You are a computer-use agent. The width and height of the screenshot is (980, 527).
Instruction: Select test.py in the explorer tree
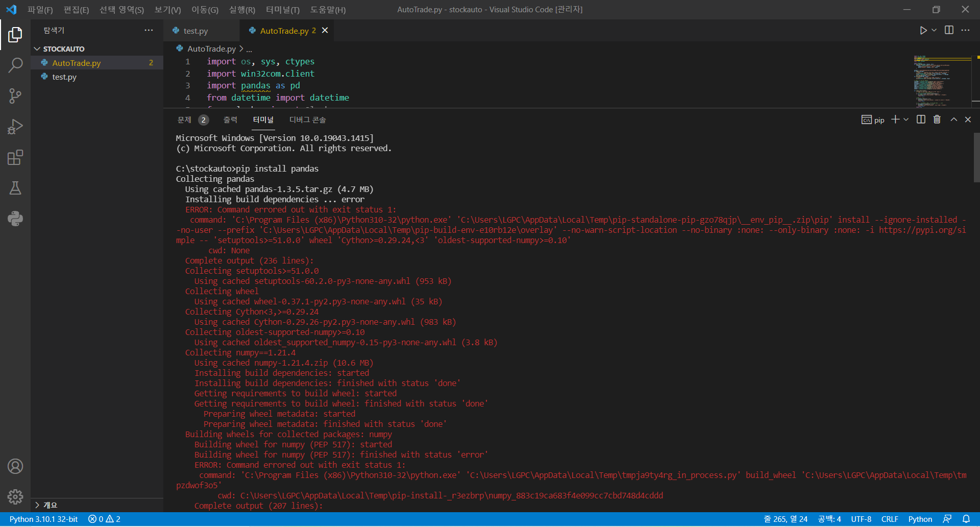point(97,77)
